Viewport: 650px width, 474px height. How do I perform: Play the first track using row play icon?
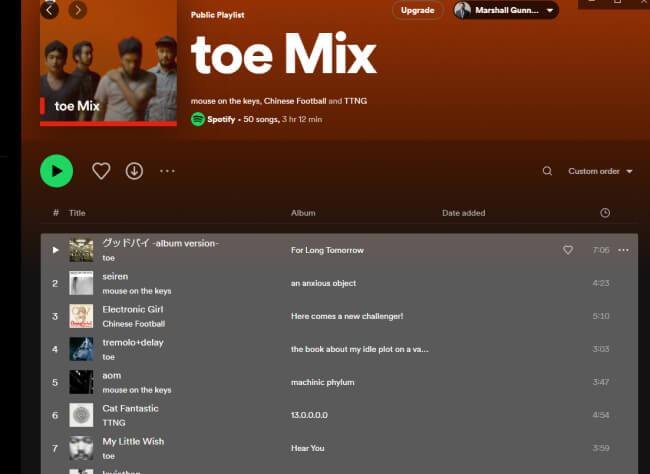tap(56, 250)
